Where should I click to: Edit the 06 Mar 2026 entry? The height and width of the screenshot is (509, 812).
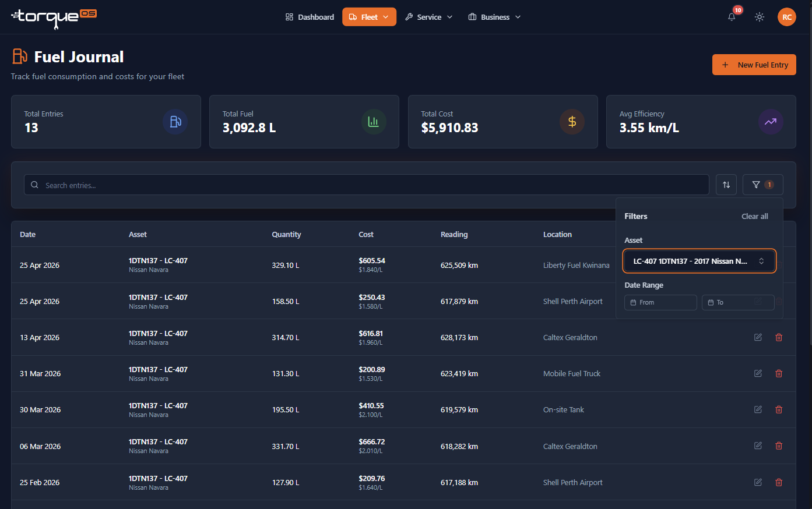click(758, 446)
